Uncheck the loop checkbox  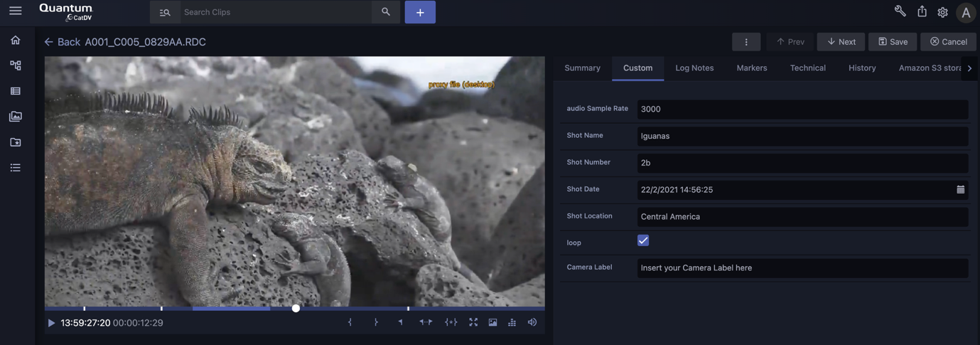643,240
